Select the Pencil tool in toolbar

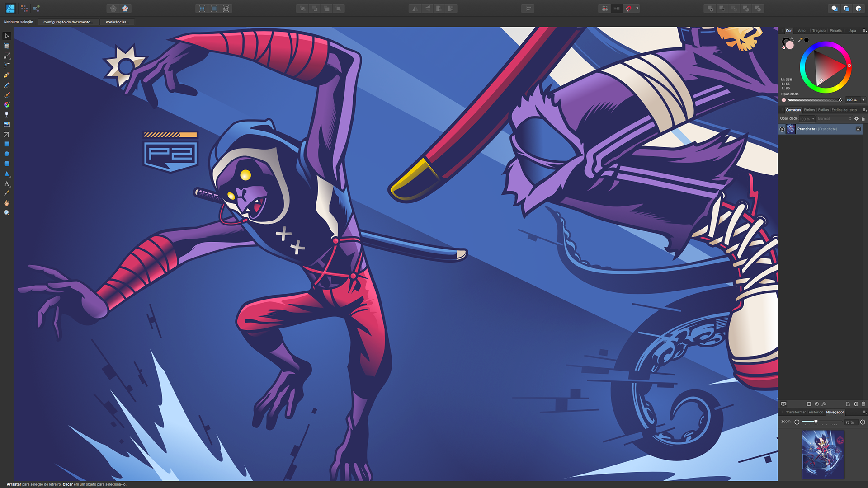(6, 85)
